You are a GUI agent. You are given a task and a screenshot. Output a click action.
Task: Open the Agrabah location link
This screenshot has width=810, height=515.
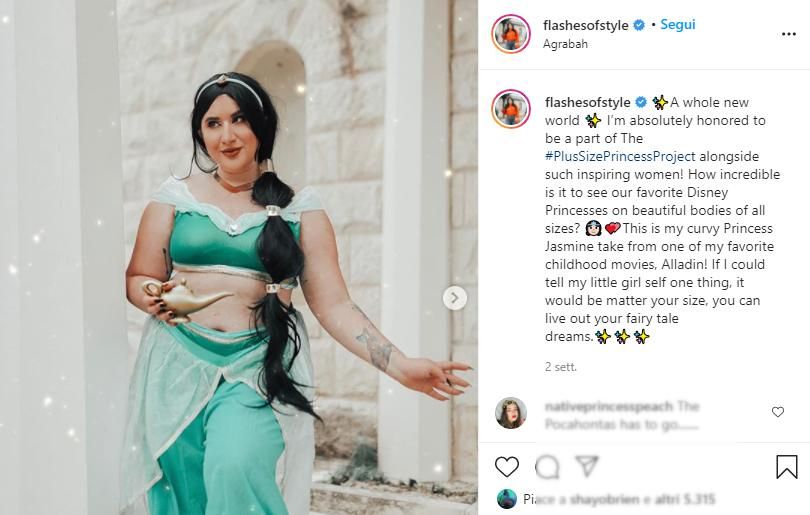click(565, 44)
